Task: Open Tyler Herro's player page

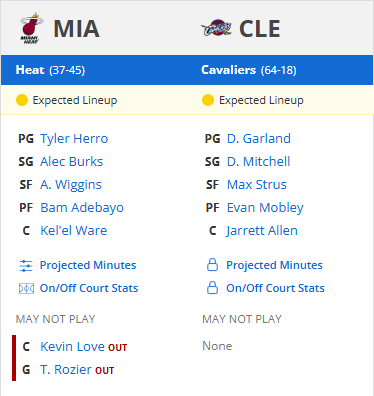Action: (x=74, y=139)
